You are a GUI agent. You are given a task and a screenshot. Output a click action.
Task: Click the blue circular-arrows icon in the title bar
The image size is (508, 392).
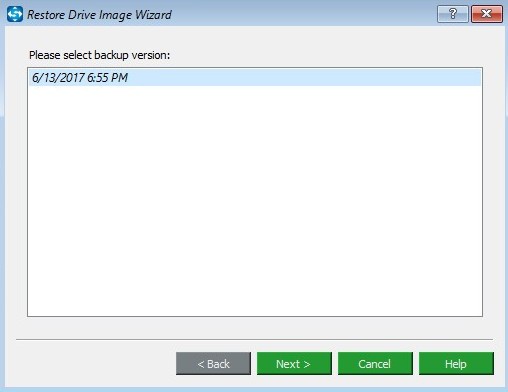click(15, 14)
